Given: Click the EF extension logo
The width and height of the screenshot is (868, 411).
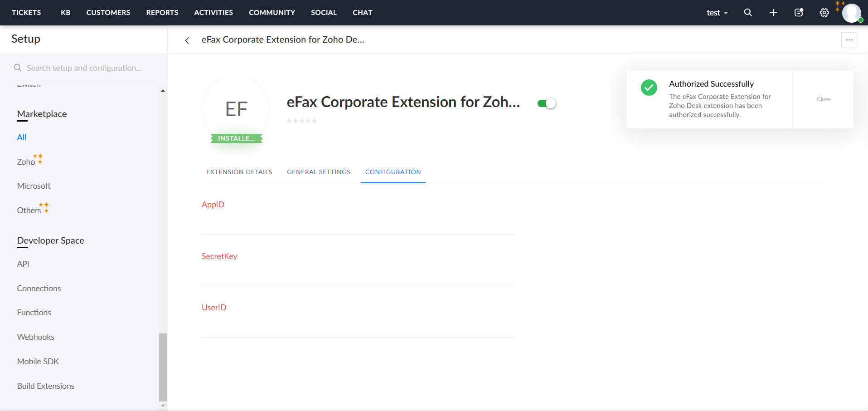Looking at the screenshot, I should [x=236, y=109].
